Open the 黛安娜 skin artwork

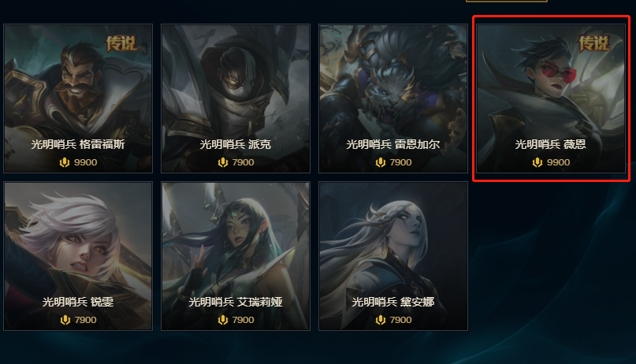point(393,256)
